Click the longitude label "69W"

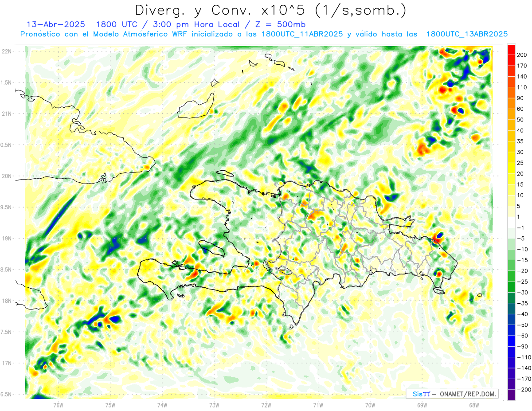tap(422, 405)
